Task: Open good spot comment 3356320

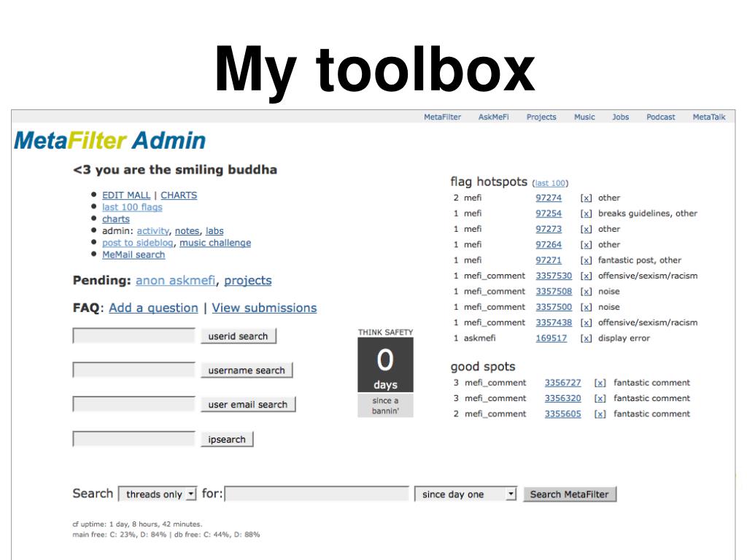Action: point(562,399)
